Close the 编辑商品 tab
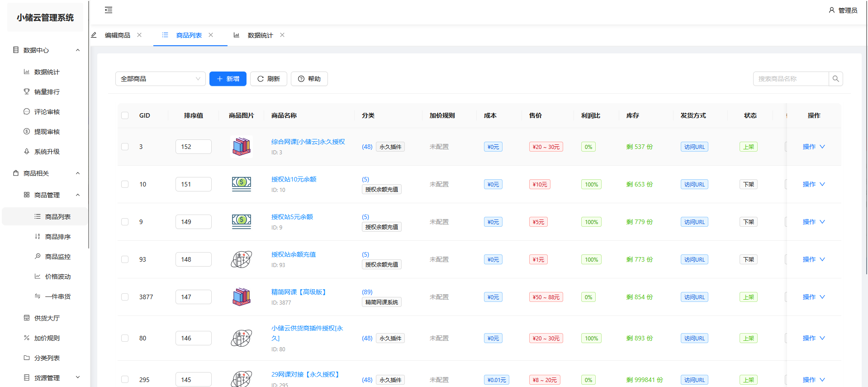Viewport: 868px width, 387px height. (x=139, y=35)
